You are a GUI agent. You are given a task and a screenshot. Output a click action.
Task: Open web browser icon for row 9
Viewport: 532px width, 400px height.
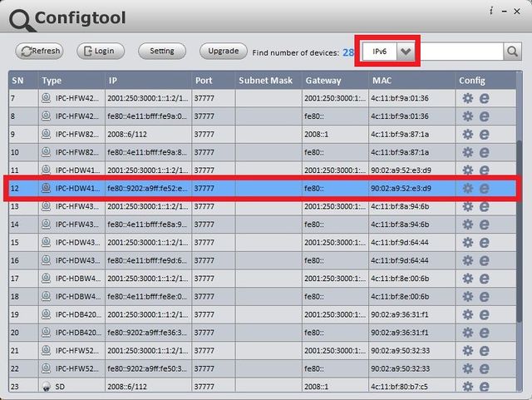[x=484, y=135]
